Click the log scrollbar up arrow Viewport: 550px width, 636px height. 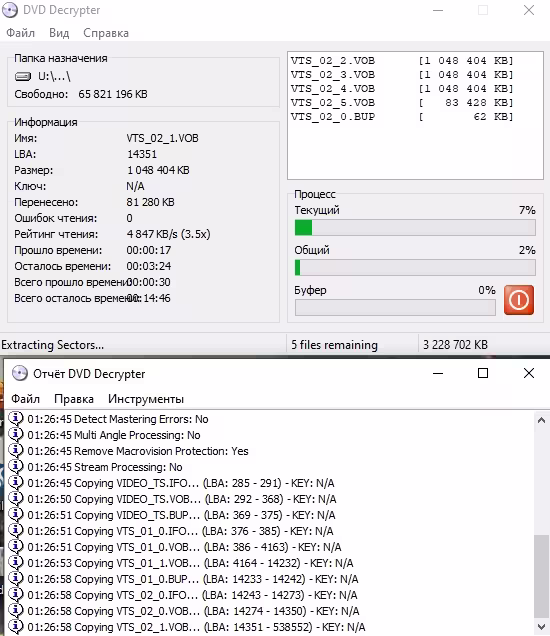[x=541, y=420]
